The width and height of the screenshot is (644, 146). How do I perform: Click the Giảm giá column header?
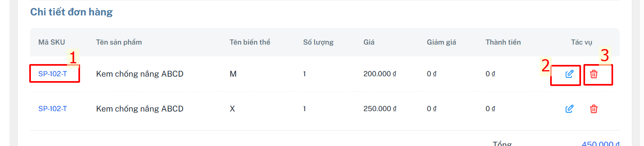[441, 42]
